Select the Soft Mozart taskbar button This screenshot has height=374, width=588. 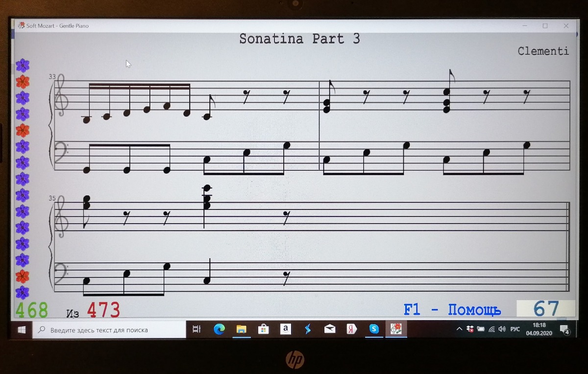396,329
